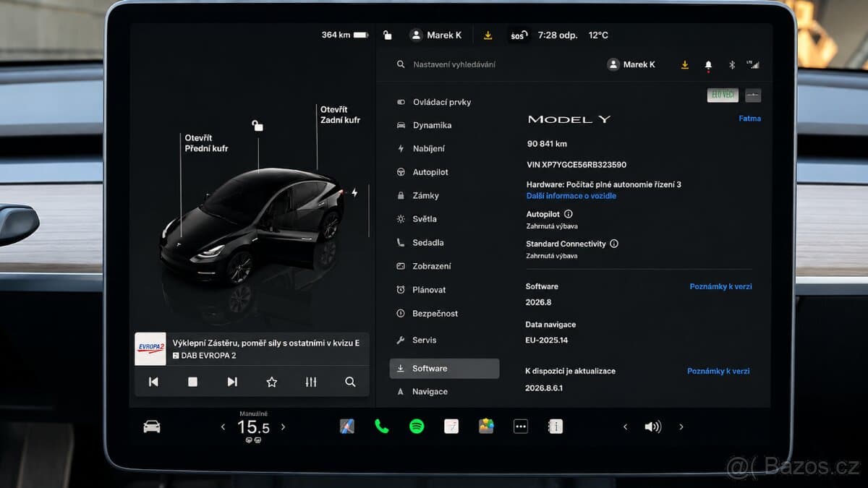Tap the 364 km range indicator
868x488 pixels.
click(x=344, y=35)
